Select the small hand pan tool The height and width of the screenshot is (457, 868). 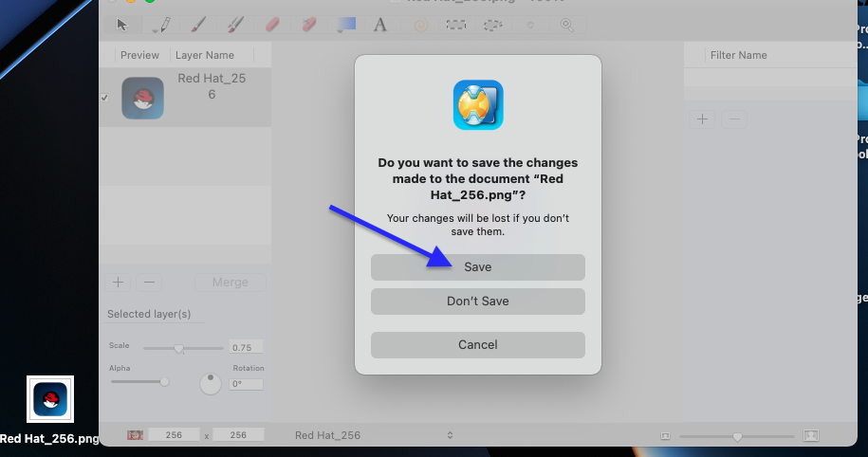(x=530, y=25)
